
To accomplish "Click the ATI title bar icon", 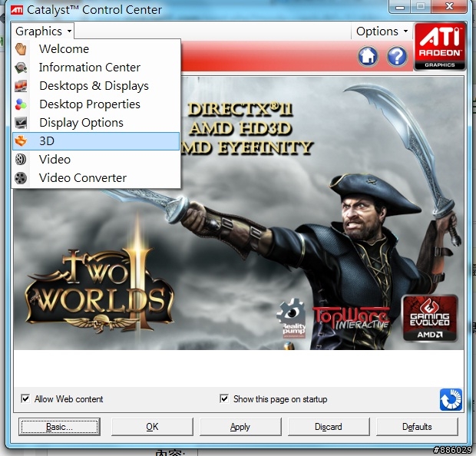I will [x=17, y=10].
